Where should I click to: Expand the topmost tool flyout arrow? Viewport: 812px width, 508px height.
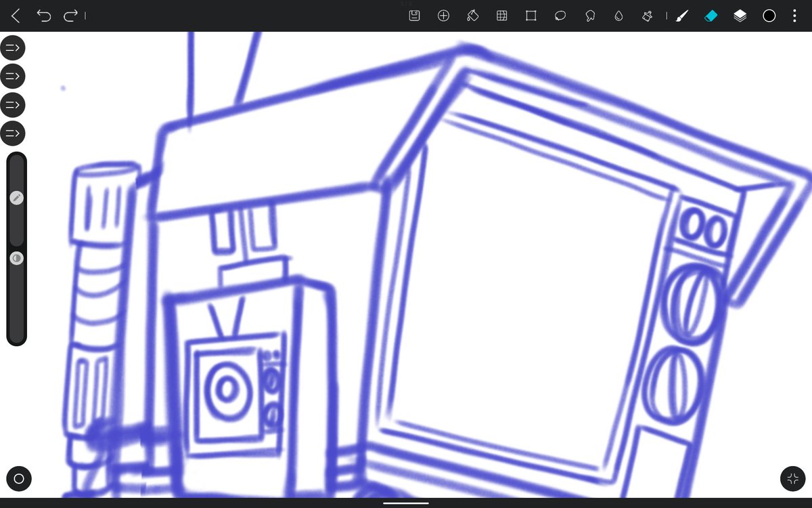12,47
